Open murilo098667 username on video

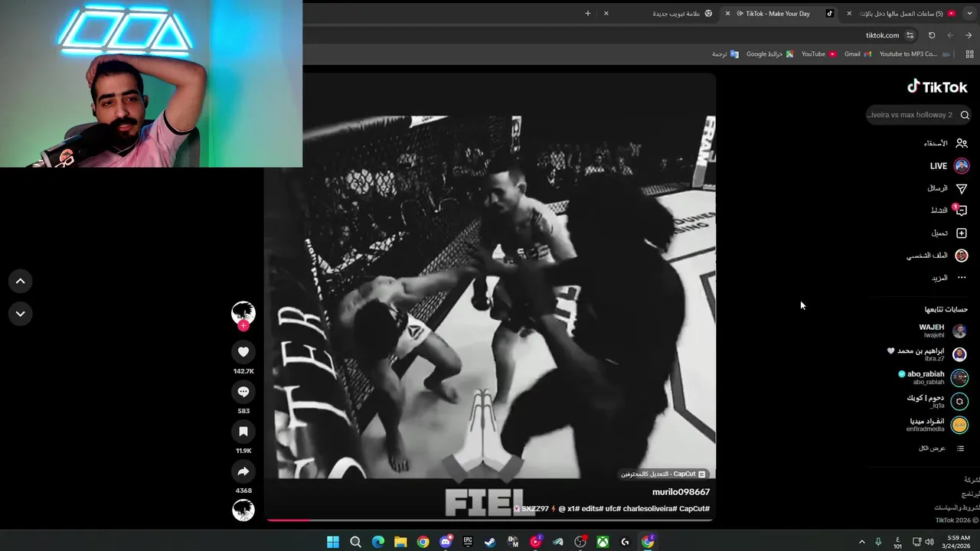pos(681,492)
